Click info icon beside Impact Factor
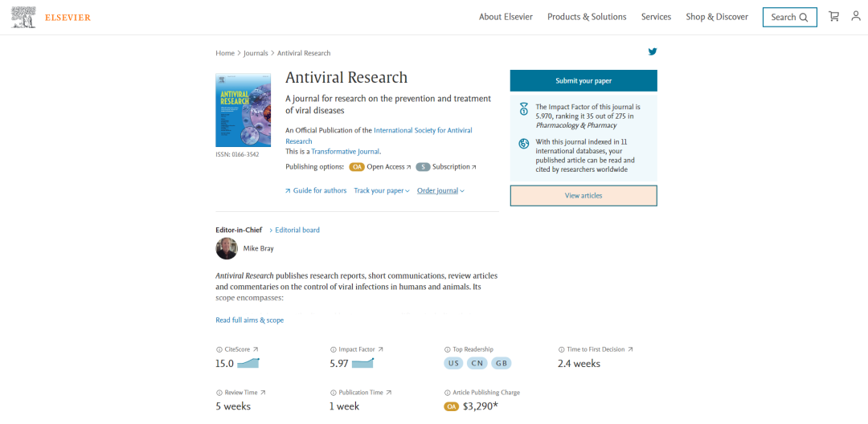This screenshot has width=868, height=424. [333, 350]
